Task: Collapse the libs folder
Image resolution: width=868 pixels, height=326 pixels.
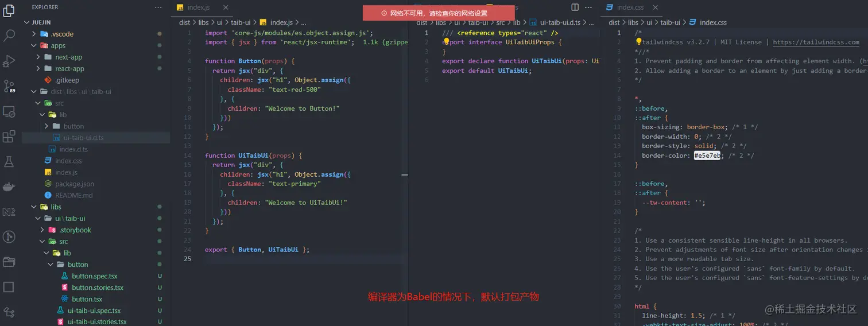Action: 34,207
